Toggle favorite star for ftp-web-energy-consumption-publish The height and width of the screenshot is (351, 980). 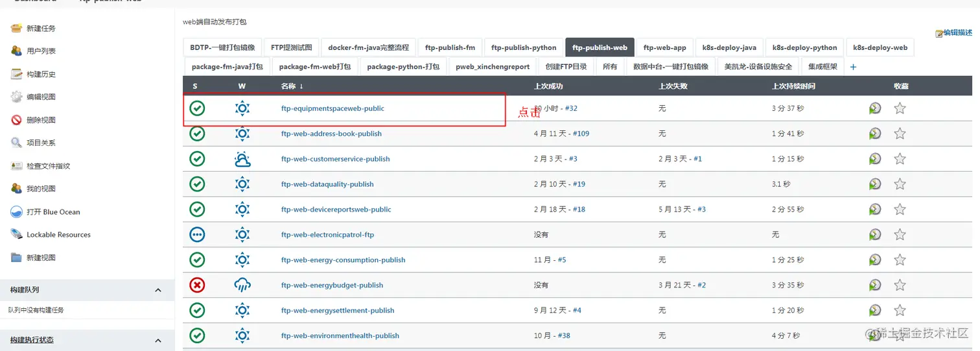coord(900,260)
